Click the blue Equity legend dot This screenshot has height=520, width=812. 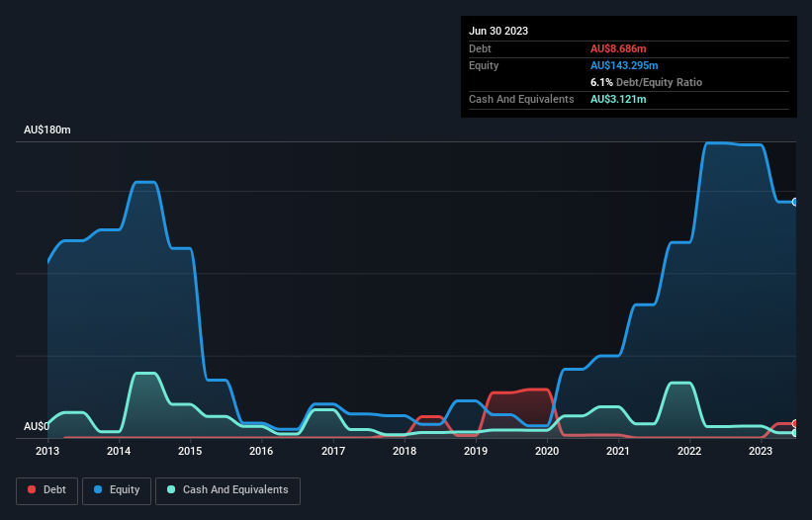tap(98, 489)
